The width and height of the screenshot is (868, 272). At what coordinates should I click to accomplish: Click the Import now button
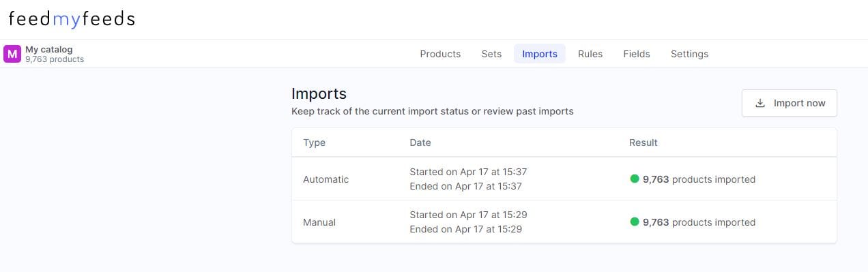click(x=790, y=104)
